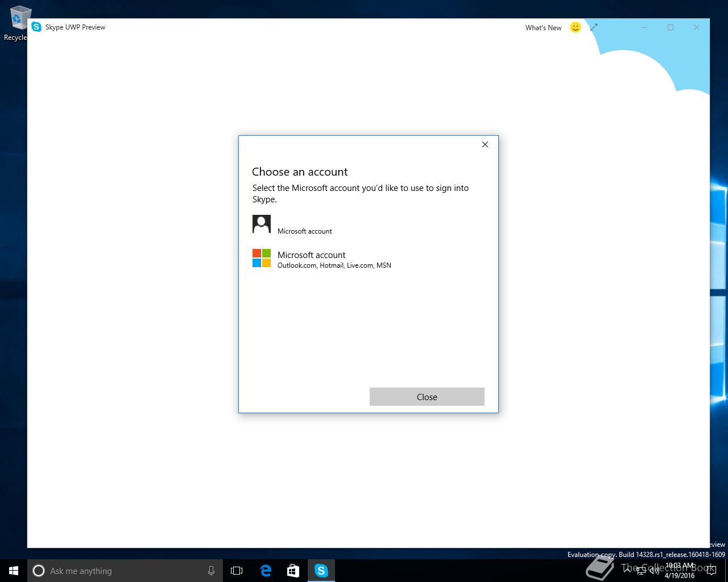Dismiss the dialog with the X icon

pyautogui.click(x=485, y=144)
